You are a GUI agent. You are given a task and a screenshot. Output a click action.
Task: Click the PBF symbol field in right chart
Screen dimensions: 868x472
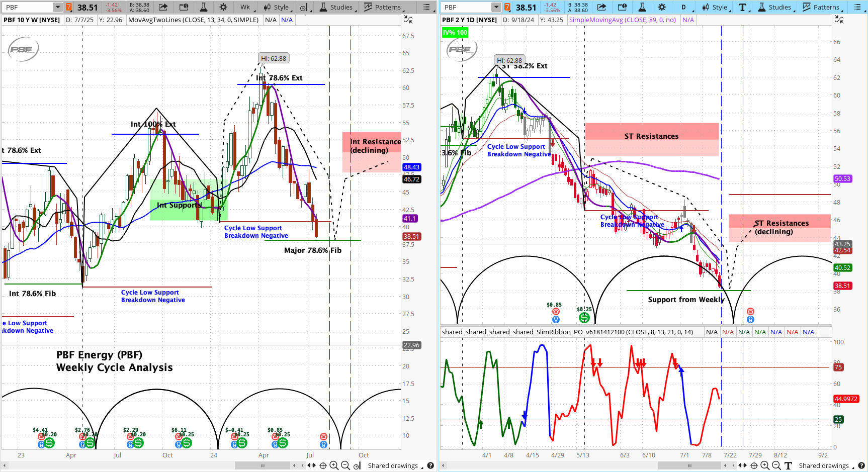click(x=466, y=7)
